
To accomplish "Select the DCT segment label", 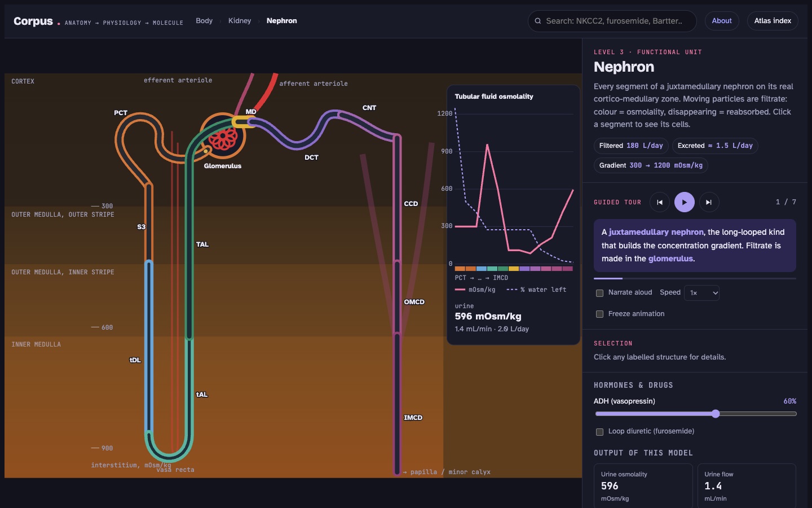I will (x=311, y=157).
